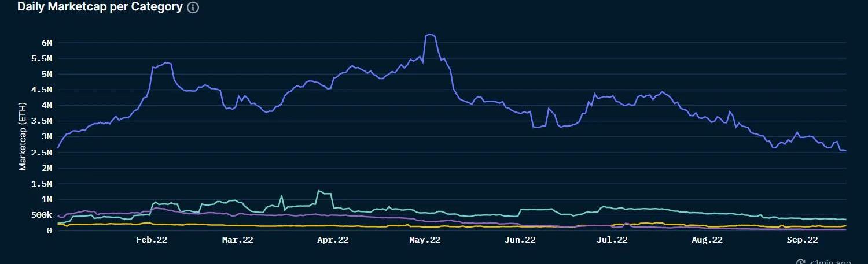This screenshot has height=264, width=868.
Task: Click the blue line's starting point at left edge
Action: point(57,148)
